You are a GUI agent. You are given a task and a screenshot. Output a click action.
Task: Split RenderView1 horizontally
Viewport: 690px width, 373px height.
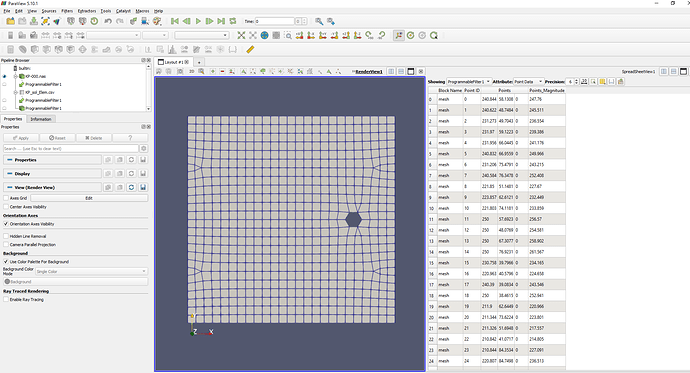coord(391,71)
